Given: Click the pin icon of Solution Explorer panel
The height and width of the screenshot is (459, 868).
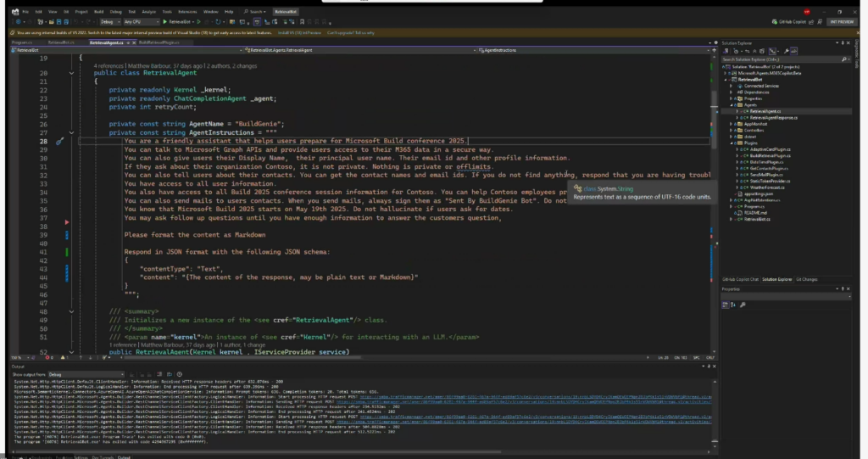Looking at the screenshot, I should (843, 42).
